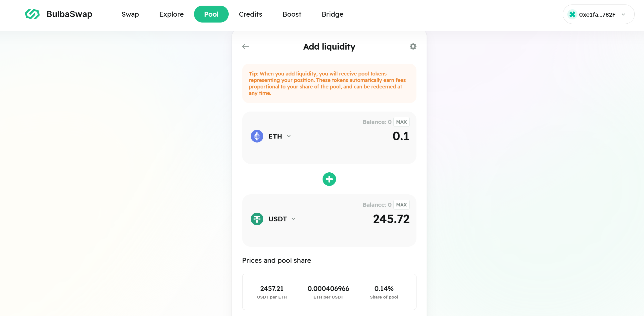Switch to the Credits tab

pyautogui.click(x=250, y=14)
